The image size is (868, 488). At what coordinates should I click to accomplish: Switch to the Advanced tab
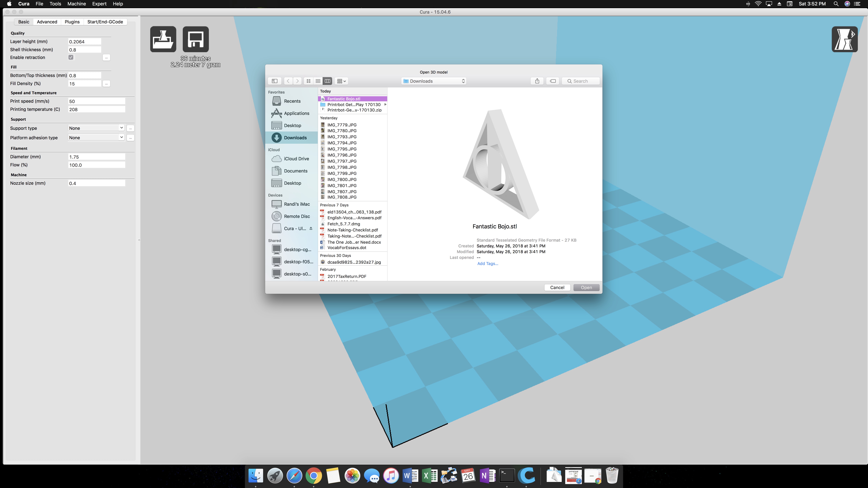(47, 22)
